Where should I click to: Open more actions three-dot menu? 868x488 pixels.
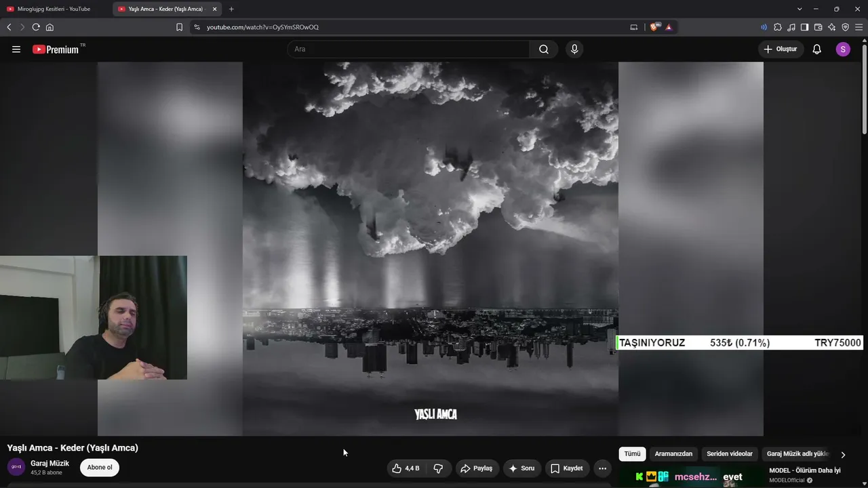[x=602, y=468]
